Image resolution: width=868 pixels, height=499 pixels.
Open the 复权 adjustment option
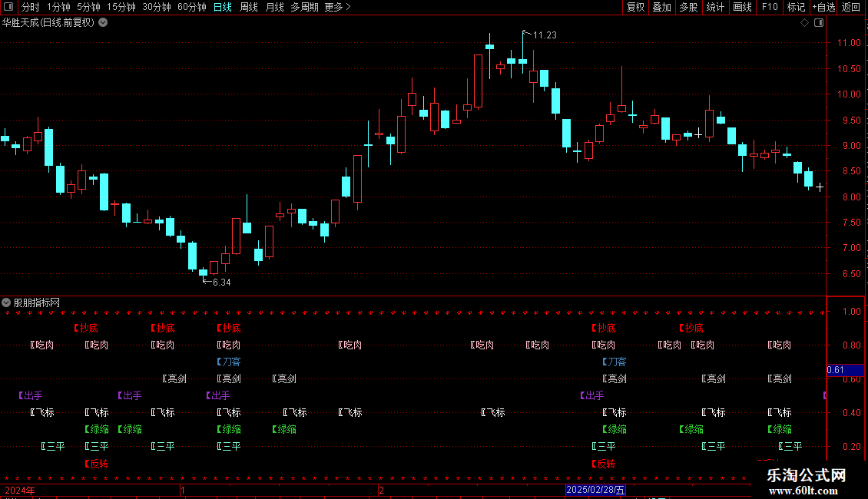pos(635,7)
